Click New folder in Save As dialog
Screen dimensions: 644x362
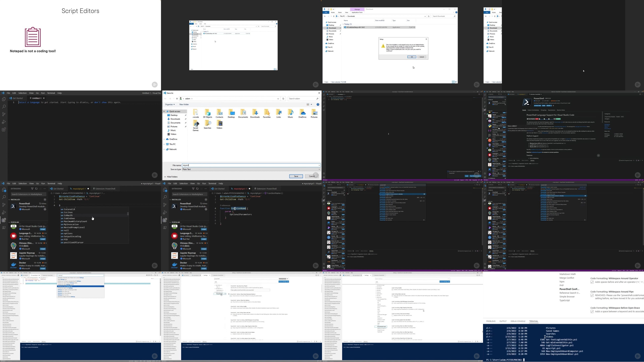[184, 104]
